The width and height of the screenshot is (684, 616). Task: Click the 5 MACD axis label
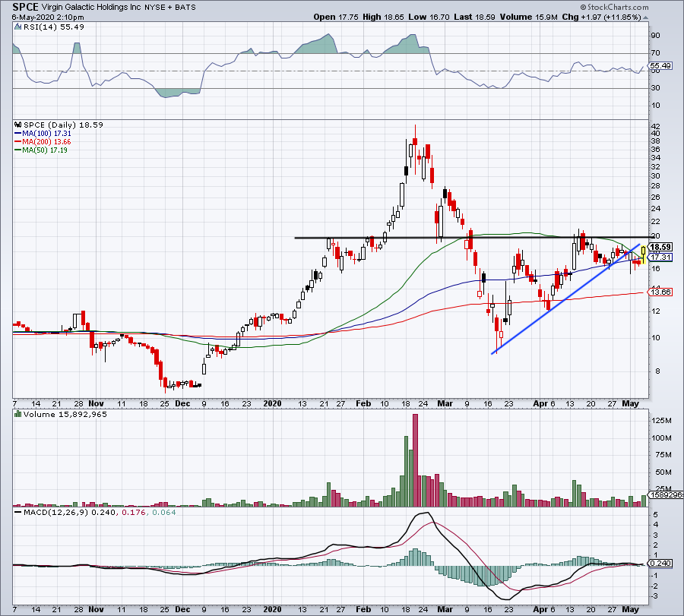[x=656, y=515]
